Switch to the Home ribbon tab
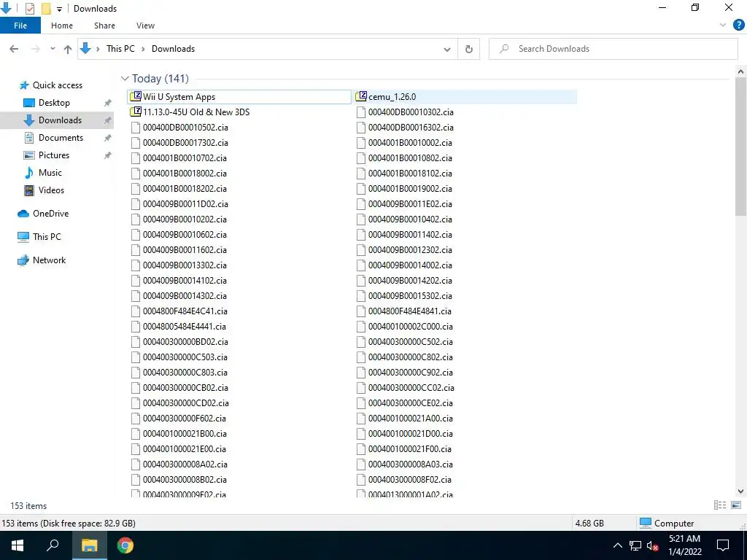The image size is (747, 560). (62, 26)
